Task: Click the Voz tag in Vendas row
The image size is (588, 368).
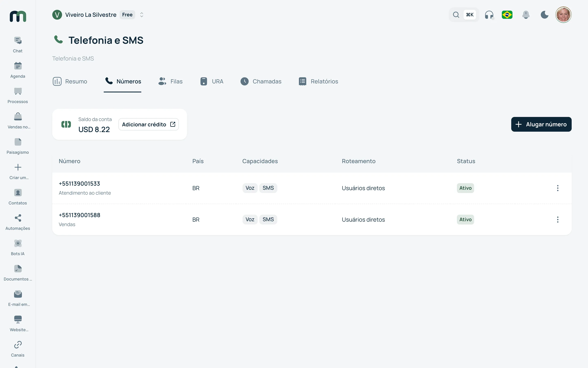Action: [250, 219]
